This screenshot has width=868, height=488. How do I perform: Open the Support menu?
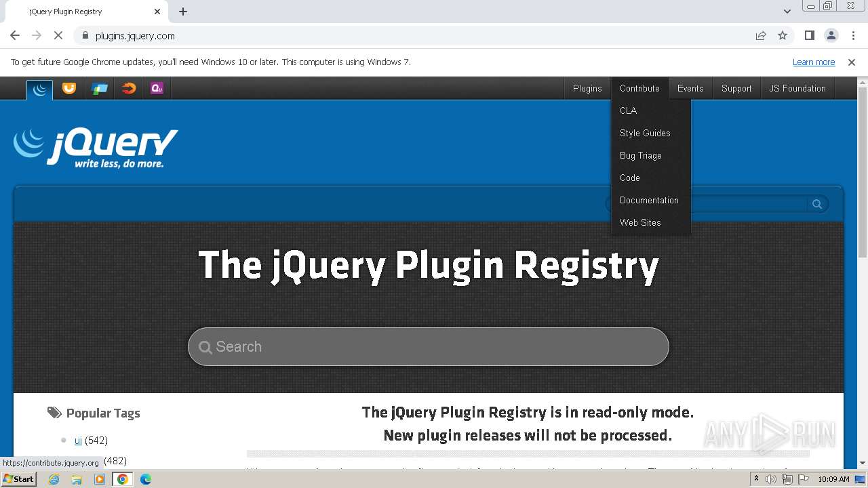click(736, 89)
